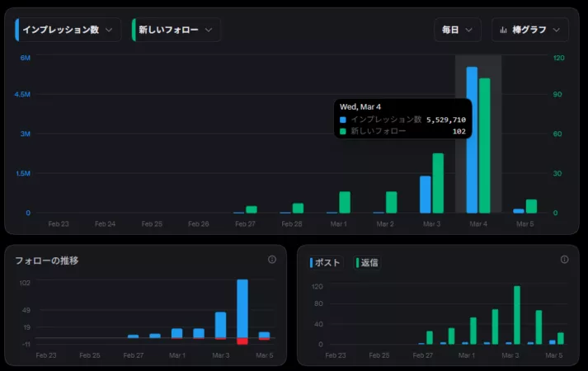Image resolution: width=588 pixels, height=371 pixels.
Task: Click the blue color swatch in tooltip
Action: [x=343, y=120]
